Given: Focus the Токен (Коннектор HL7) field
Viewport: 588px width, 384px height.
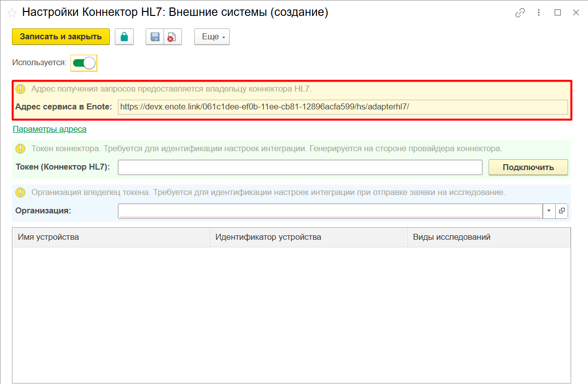Looking at the screenshot, I should pyautogui.click(x=300, y=167).
